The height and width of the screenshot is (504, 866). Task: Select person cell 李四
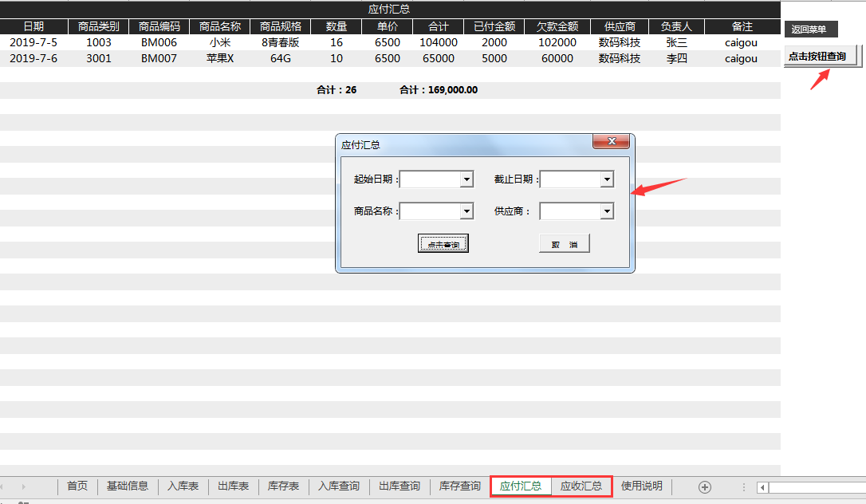coord(676,58)
